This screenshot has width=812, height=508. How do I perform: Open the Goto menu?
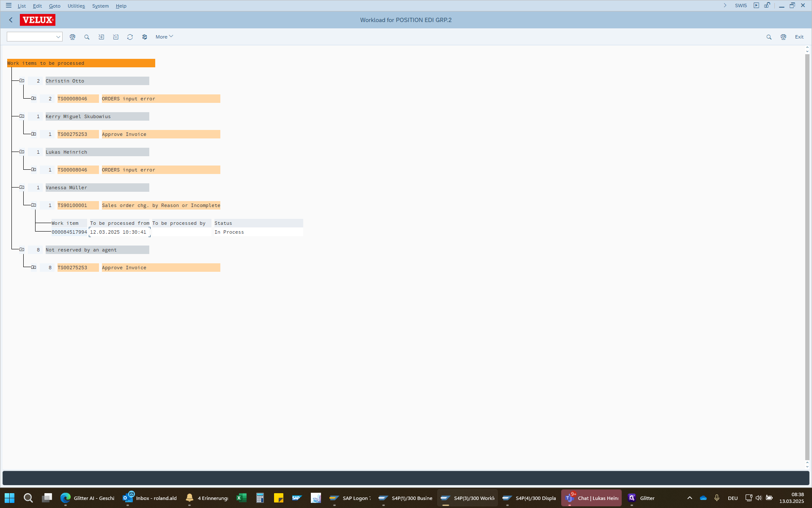[x=55, y=6]
